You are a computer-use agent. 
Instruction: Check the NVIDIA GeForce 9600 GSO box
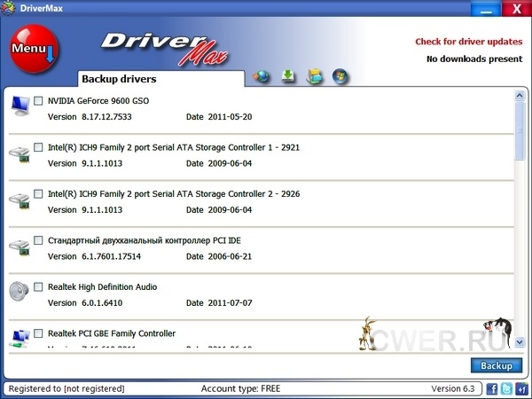[x=38, y=101]
